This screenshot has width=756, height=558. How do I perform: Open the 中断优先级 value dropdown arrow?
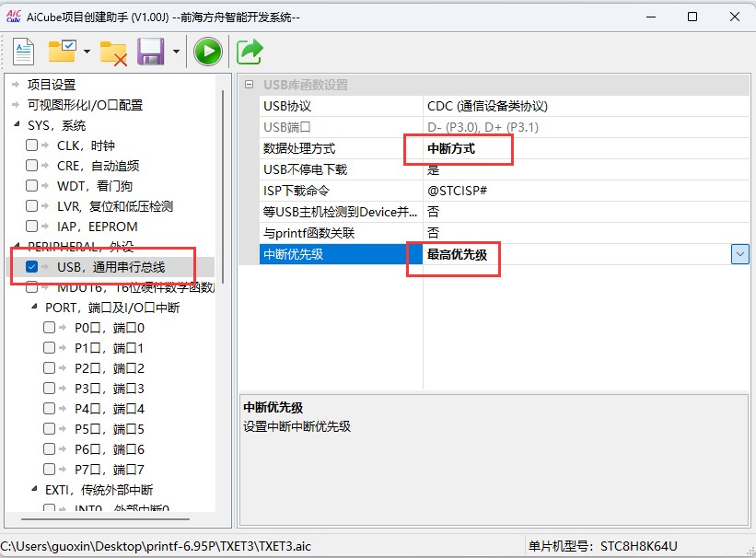pos(740,254)
